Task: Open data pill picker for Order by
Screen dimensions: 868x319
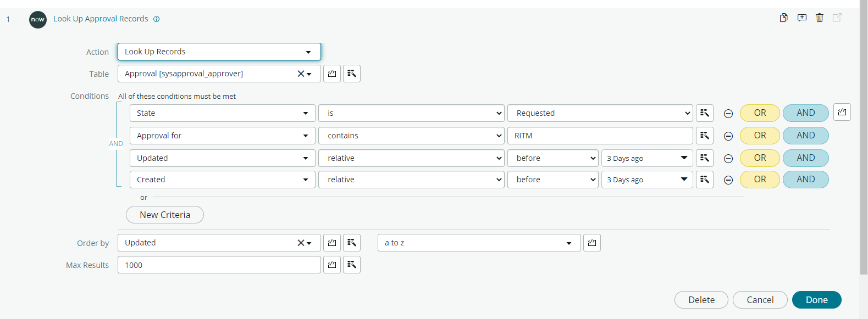Action: point(332,243)
